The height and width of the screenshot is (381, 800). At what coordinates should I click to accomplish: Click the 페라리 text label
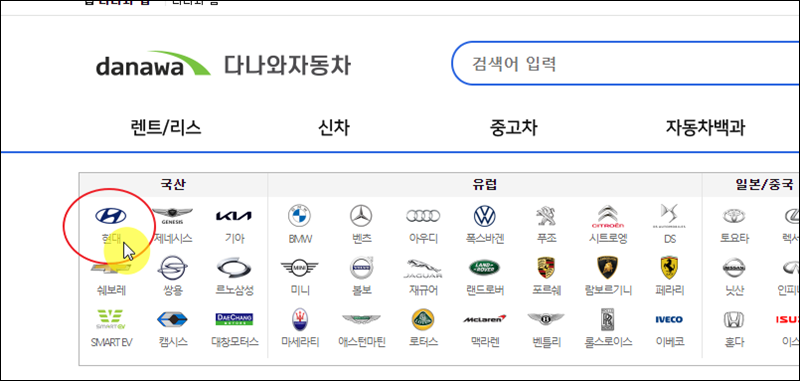pyautogui.click(x=670, y=290)
